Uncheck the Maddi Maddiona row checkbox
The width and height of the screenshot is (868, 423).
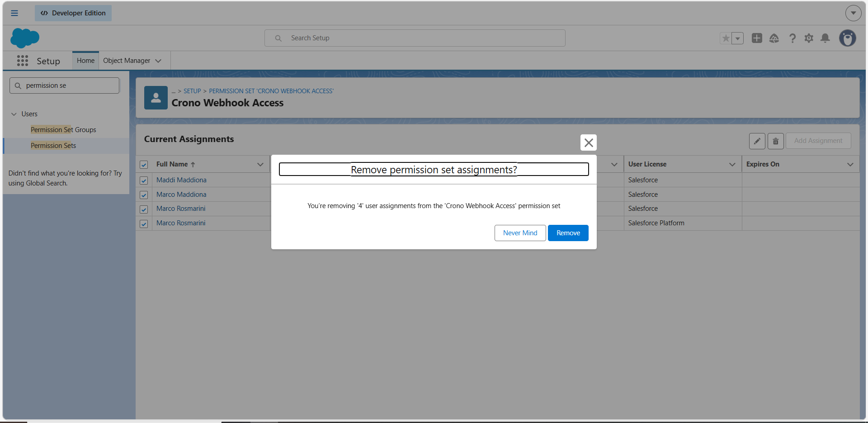pyautogui.click(x=144, y=181)
